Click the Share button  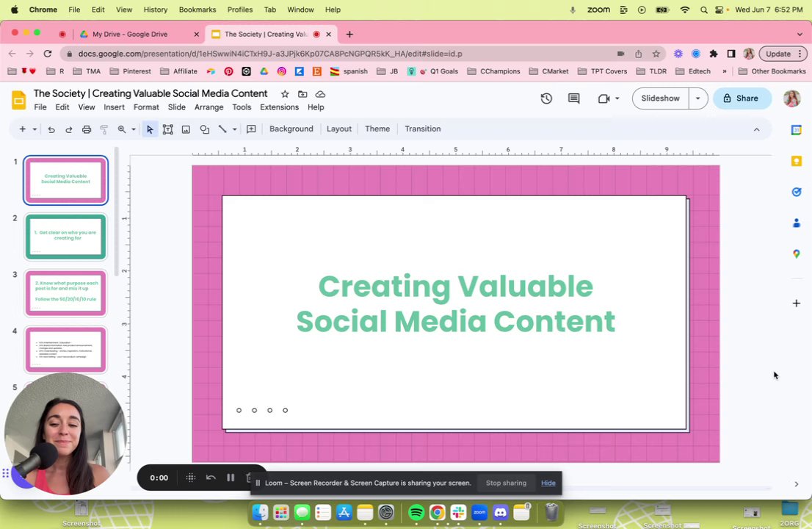pyautogui.click(x=740, y=98)
